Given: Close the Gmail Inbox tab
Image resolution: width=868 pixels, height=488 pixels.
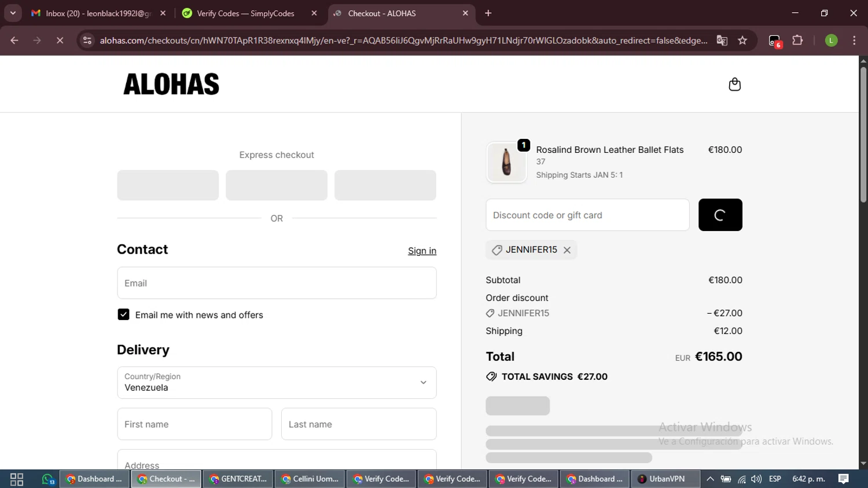Looking at the screenshot, I should (163, 13).
